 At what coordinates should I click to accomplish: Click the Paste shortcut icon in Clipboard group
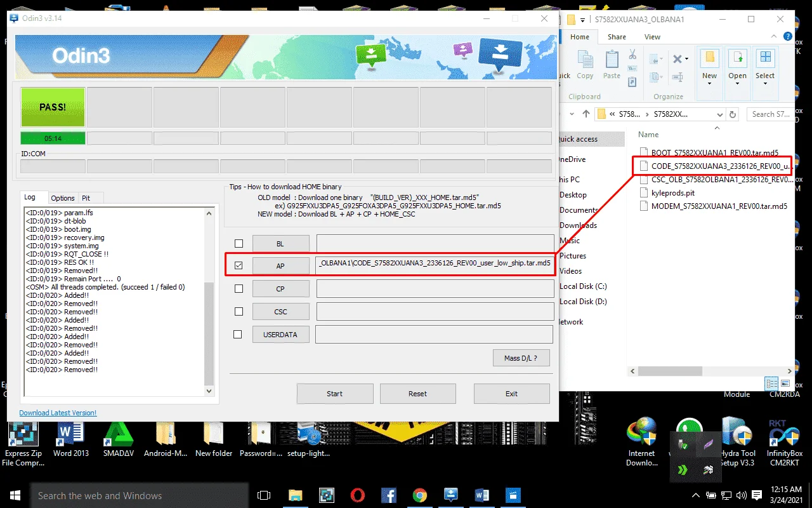point(632,81)
